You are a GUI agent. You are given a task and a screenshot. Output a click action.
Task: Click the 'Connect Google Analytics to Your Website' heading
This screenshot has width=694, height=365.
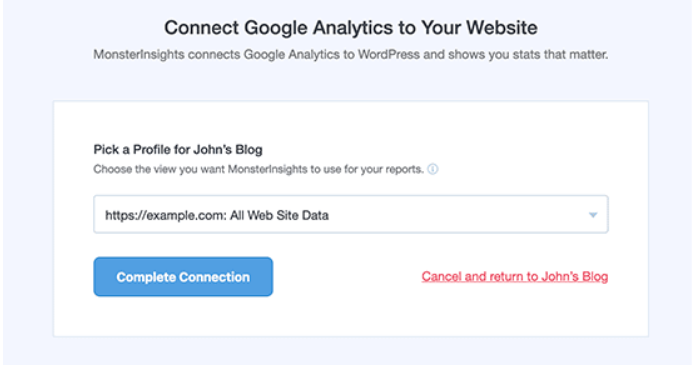[351, 27]
